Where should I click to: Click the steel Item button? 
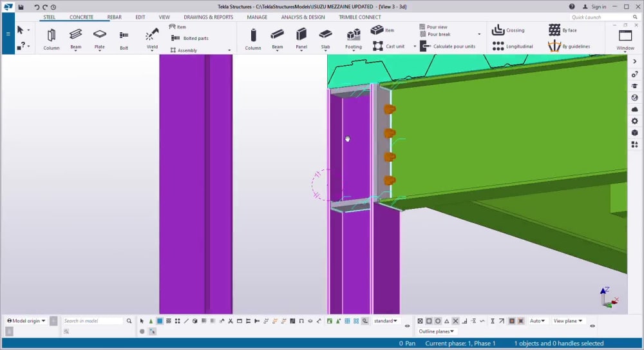pos(178,26)
